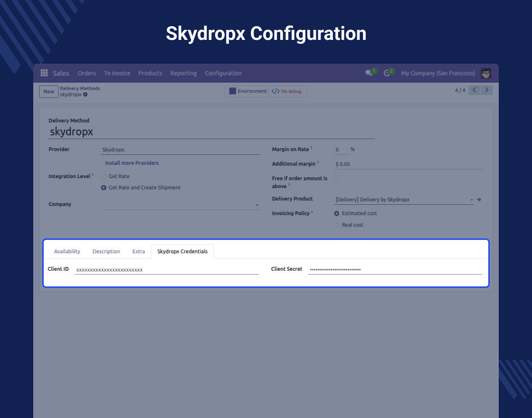The image size is (532, 418).
Task: Toggle Free if order amount checkbox
Action: coord(337,178)
